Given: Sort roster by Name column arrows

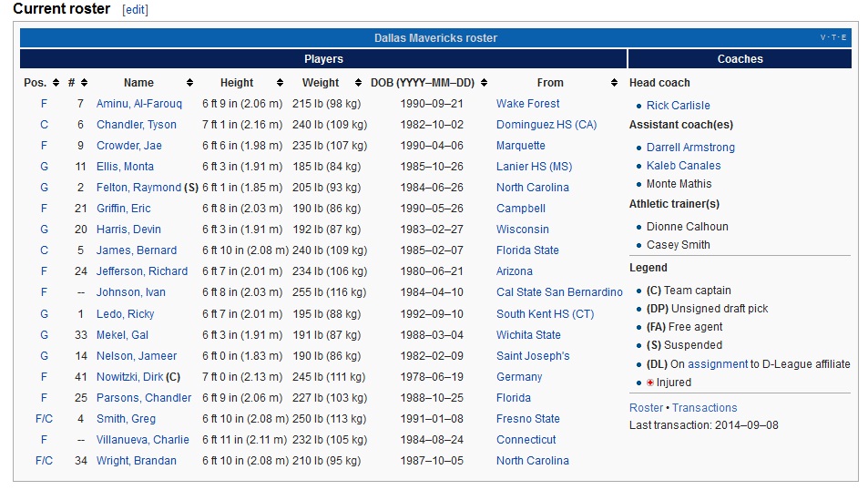Looking at the screenshot, I should pyautogui.click(x=189, y=83).
